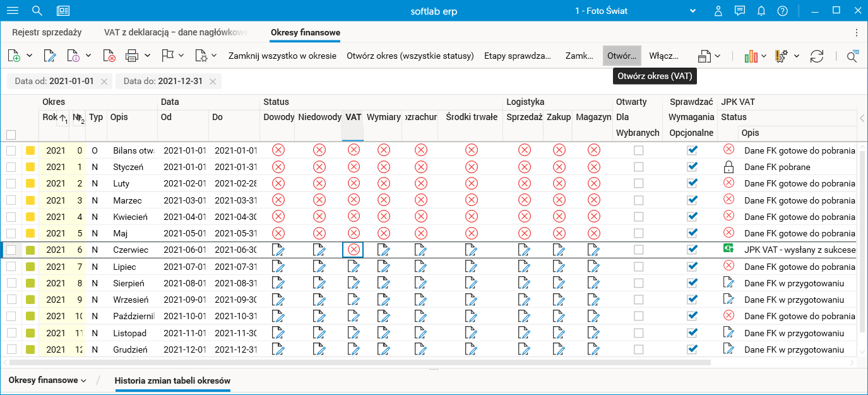The width and height of the screenshot is (868, 395).
Task: Click the Dowody status icon for Lipiec
Action: click(277, 267)
